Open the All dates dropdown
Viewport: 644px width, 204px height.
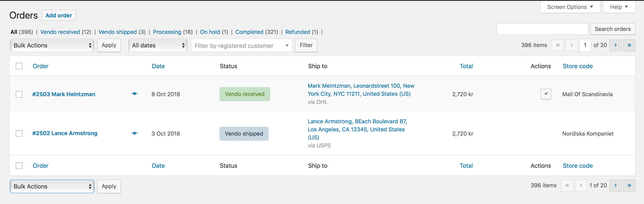tap(158, 45)
